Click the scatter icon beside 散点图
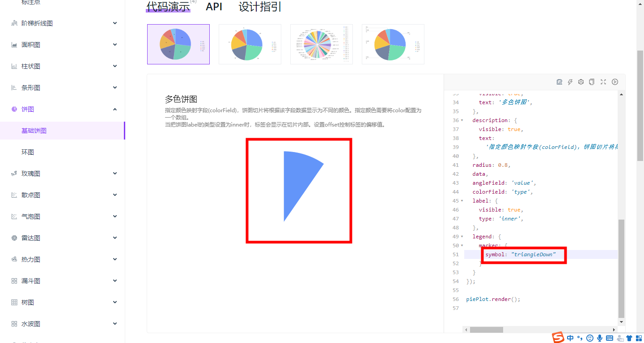This screenshot has width=644, height=343. coord(14,195)
